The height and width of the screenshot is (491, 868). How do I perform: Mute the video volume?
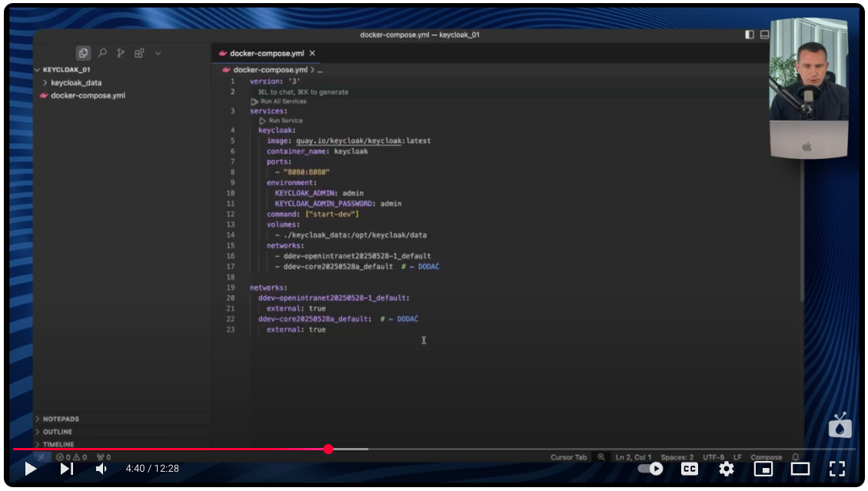pyautogui.click(x=101, y=469)
